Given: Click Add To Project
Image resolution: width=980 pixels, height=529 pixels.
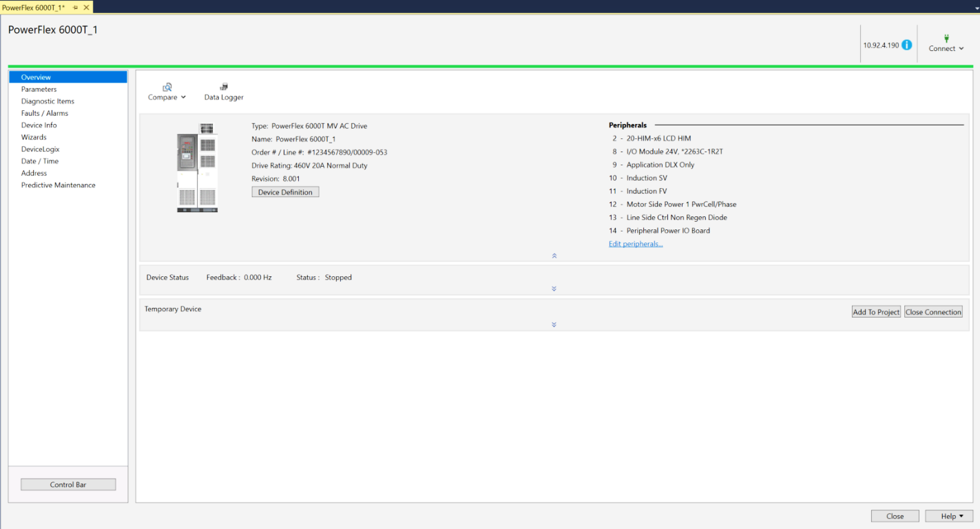Looking at the screenshot, I should [875, 311].
